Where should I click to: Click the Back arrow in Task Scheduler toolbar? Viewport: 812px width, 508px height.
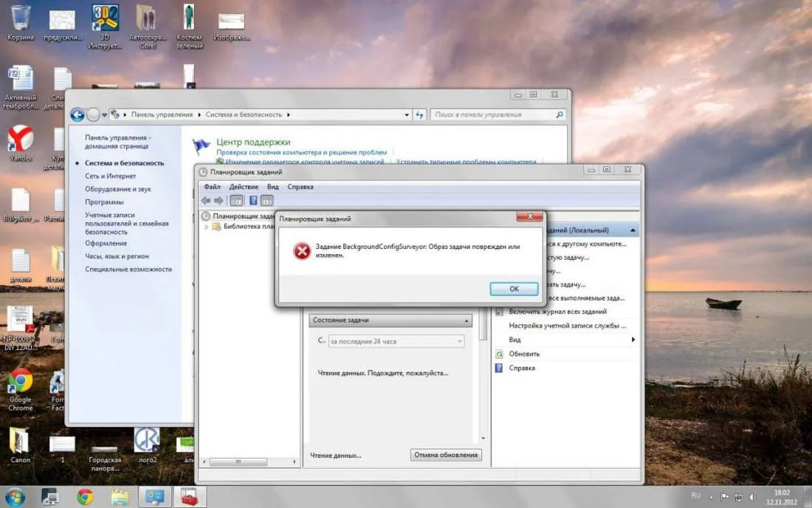[206, 200]
